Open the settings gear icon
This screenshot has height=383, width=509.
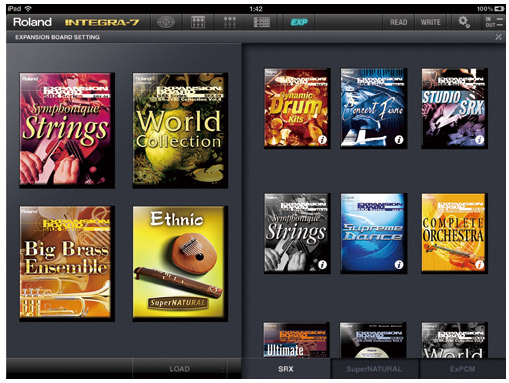464,22
